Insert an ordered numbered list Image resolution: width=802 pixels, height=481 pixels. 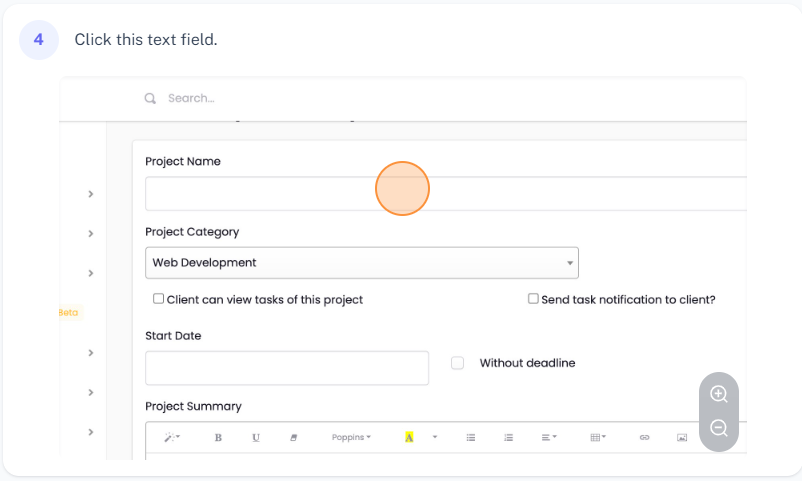(x=508, y=438)
